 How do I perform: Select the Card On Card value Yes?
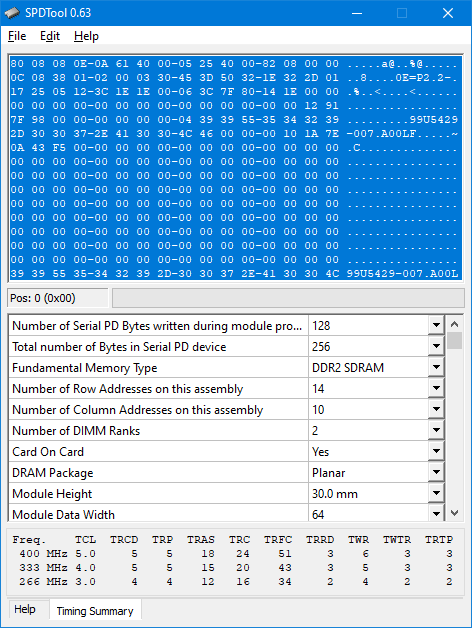(320, 451)
